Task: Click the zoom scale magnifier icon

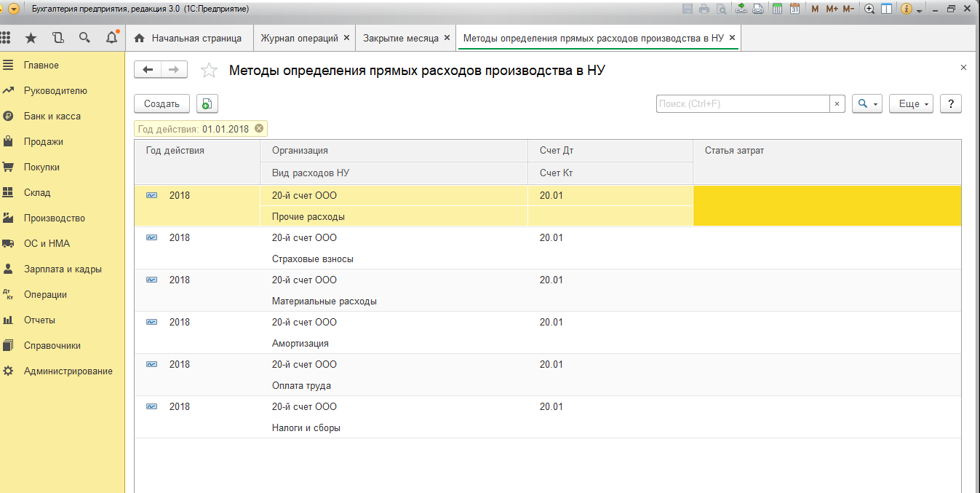Action: pos(869,9)
